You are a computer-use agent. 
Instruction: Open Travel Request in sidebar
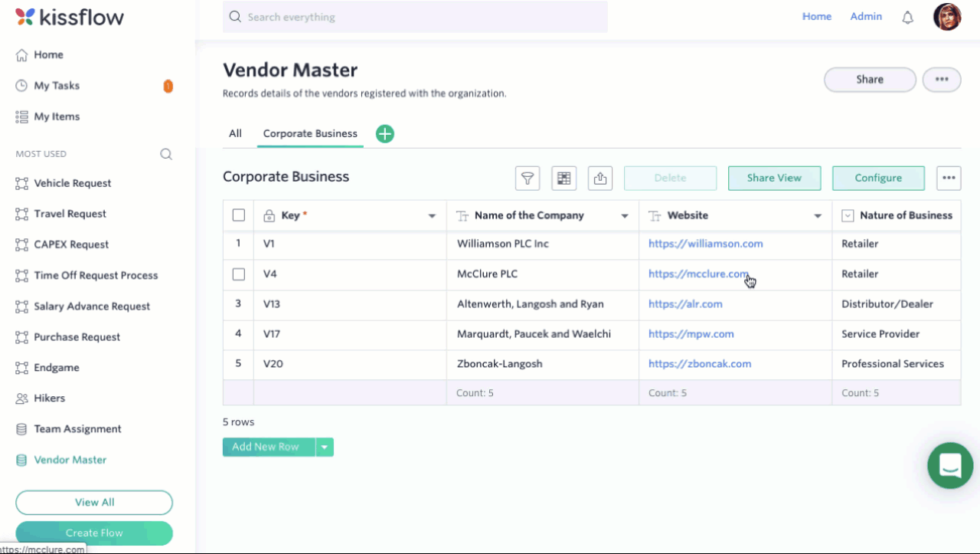70,214
